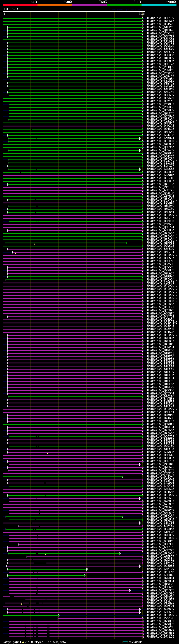Viewport: 179px width, 644px height.
Task: Click the orange ~40% identity legend segment
Action: pos(55,5)
